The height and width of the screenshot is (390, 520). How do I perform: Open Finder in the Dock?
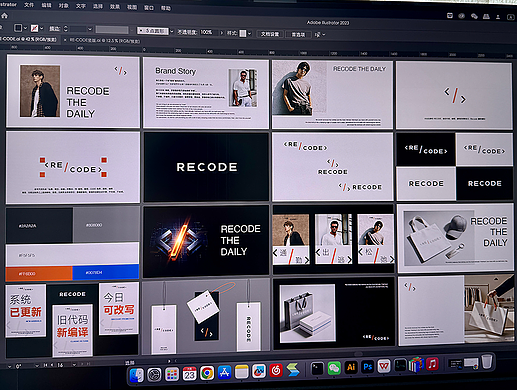(136, 375)
